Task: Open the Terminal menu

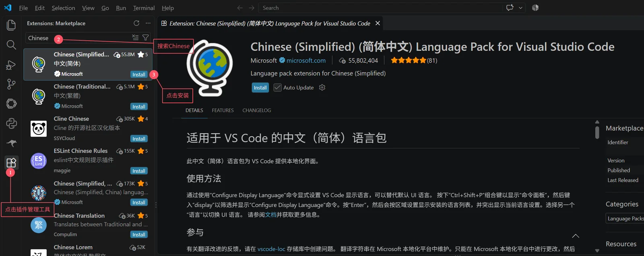Action: (x=144, y=8)
